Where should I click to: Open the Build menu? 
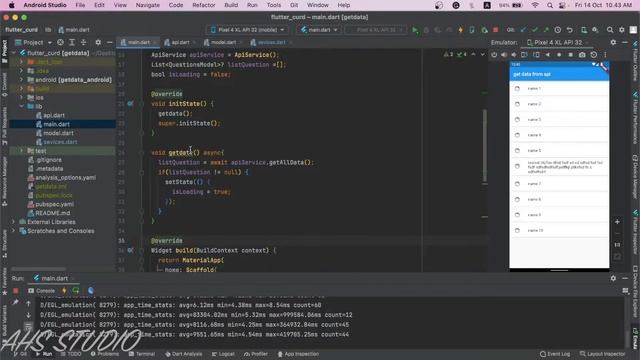[231, 5]
